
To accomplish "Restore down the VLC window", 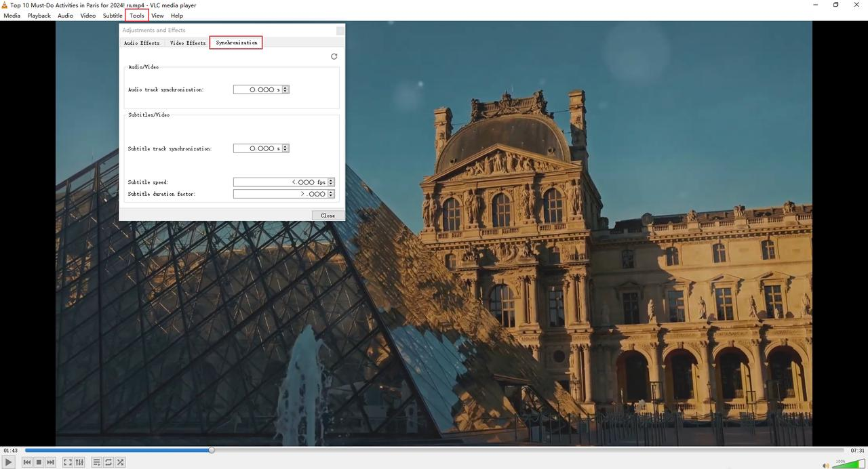I will coord(836,5).
